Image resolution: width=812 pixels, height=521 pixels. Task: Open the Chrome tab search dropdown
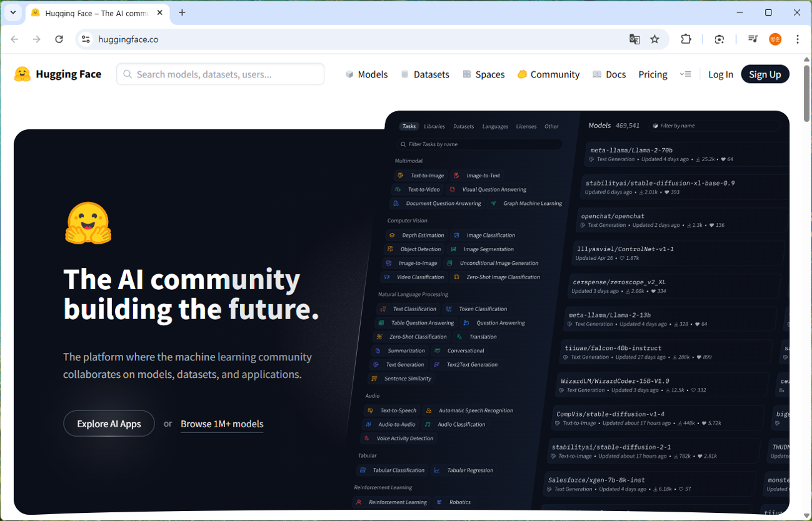point(13,12)
